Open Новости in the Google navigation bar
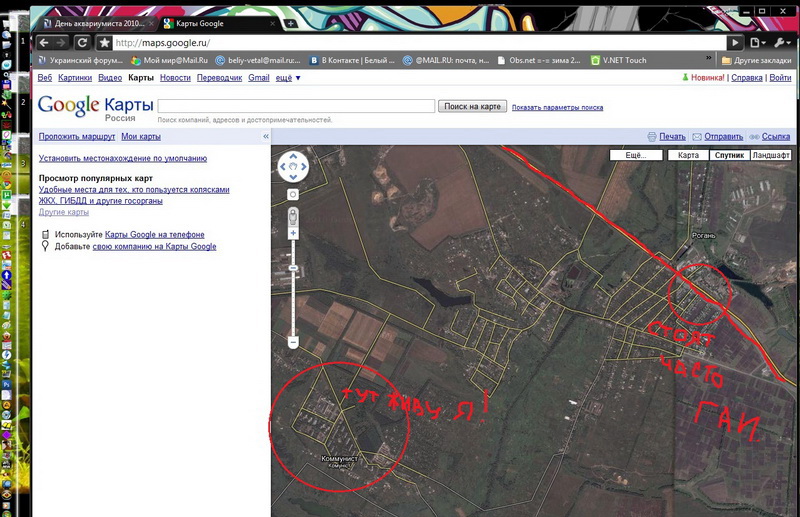The image size is (800, 517). pyautogui.click(x=175, y=78)
